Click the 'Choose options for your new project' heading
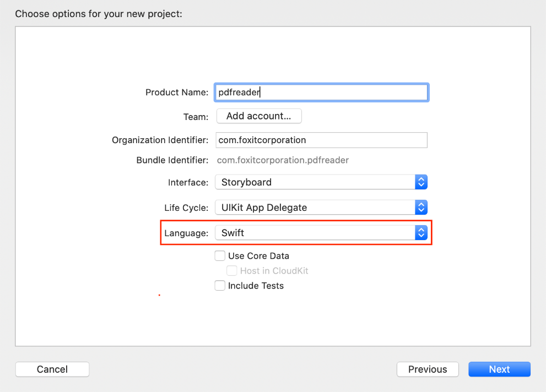The width and height of the screenshot is (546, 392). click(x=99, y=13)
